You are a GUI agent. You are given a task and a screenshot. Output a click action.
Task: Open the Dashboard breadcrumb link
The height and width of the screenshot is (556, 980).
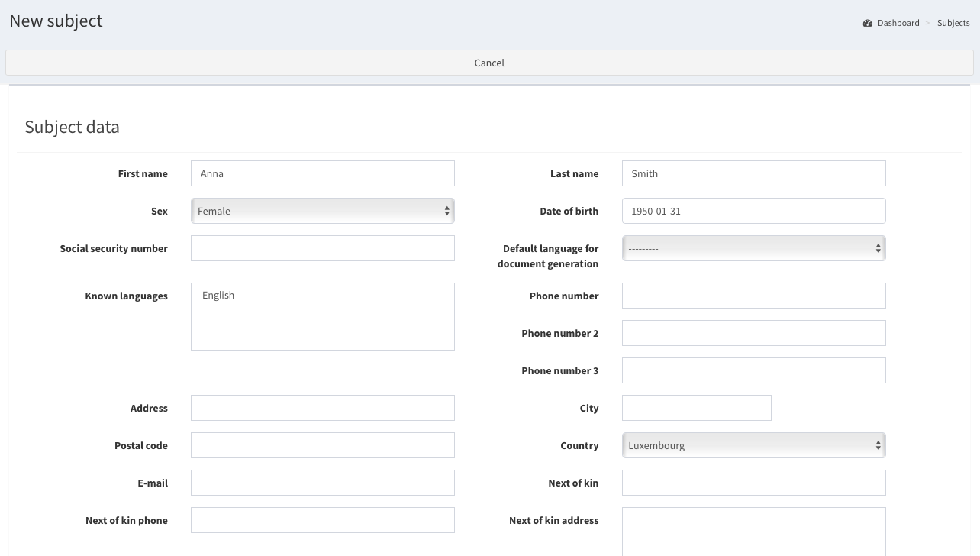click(898, 23)
